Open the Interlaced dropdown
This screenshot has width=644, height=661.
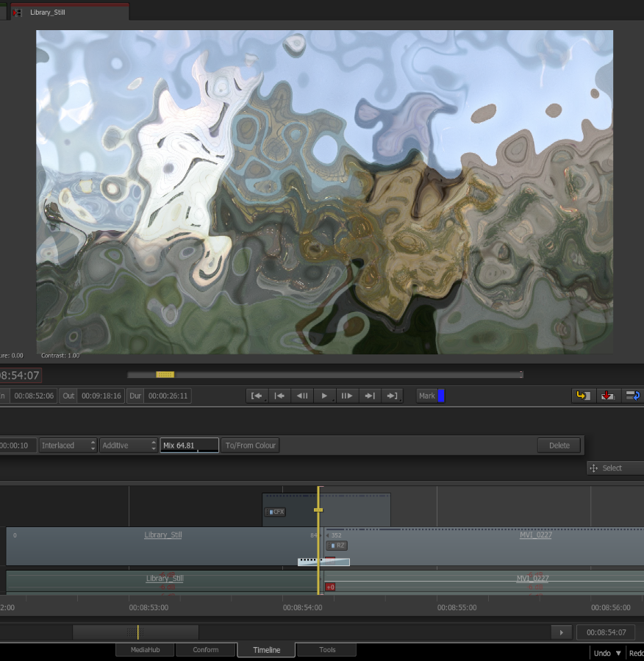click(68, 446)
